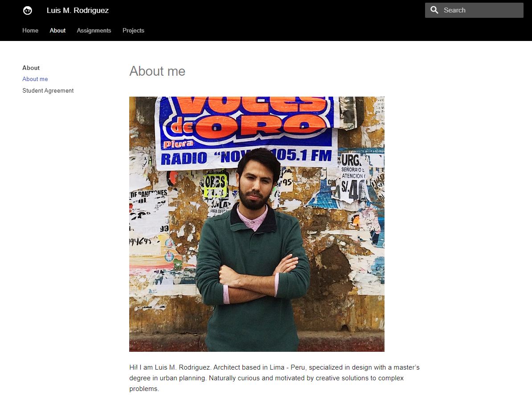
Task: Open the Student Agreement sidebar link
Action: (48, 90)
